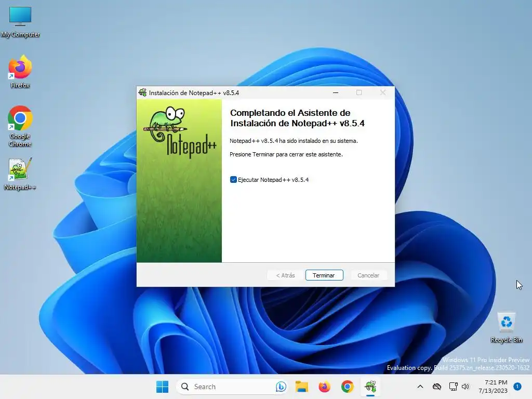Select the My Computer desktop icon
Viewport: 532px width, 399px height.
(20, 22)
